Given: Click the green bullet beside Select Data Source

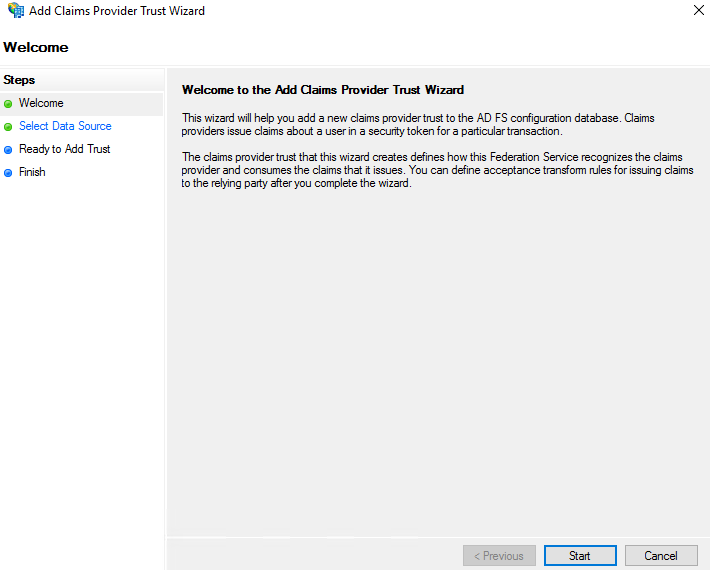Looking at the screenshot, I should [8, 127].
